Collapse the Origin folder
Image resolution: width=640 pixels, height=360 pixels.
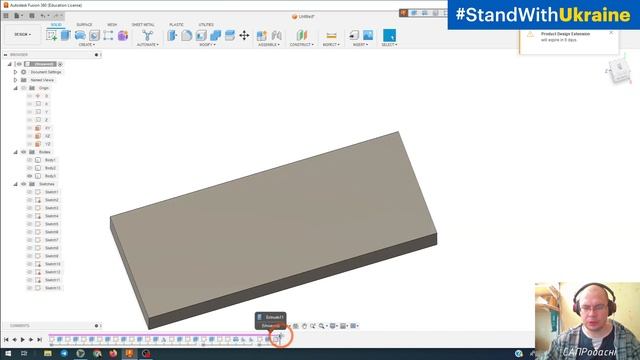click(16, 88)
